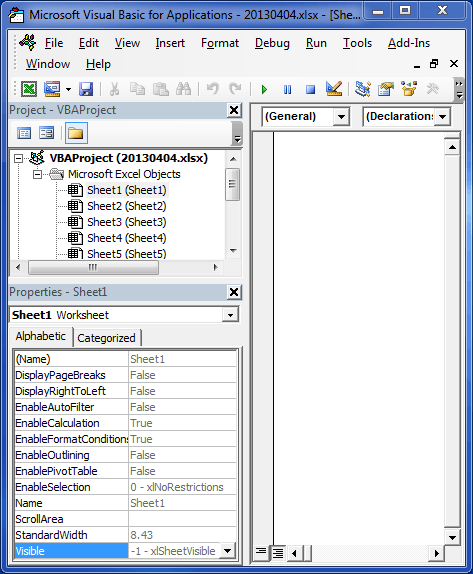The image size is (473, 574).
Task: Click the Paste clipboard icon
Action: (161, 89)
